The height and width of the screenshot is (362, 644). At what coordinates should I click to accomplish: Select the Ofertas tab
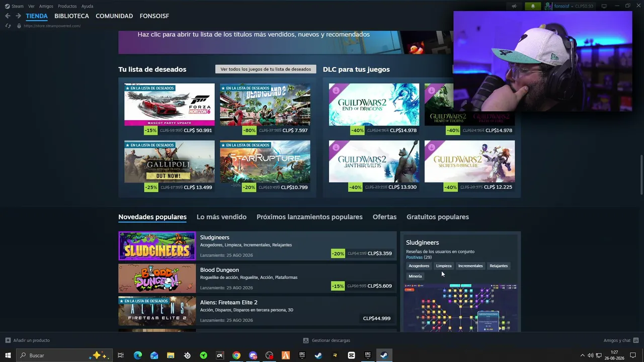tap(384, 217)
